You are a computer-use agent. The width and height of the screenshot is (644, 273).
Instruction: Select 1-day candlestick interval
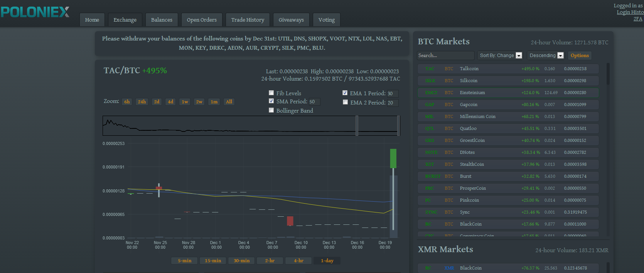pos(327,261)
